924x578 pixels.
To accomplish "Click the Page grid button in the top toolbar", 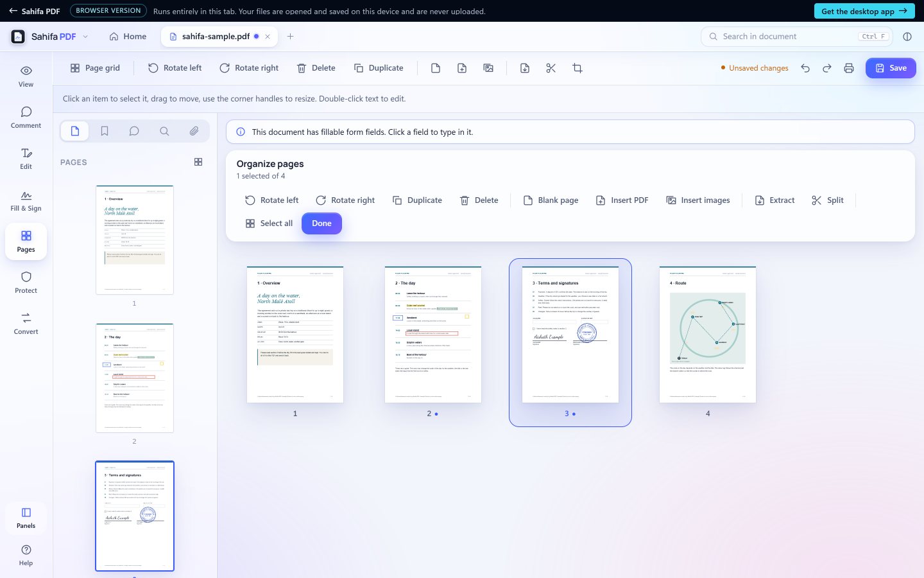I will (x=95, y=68).
